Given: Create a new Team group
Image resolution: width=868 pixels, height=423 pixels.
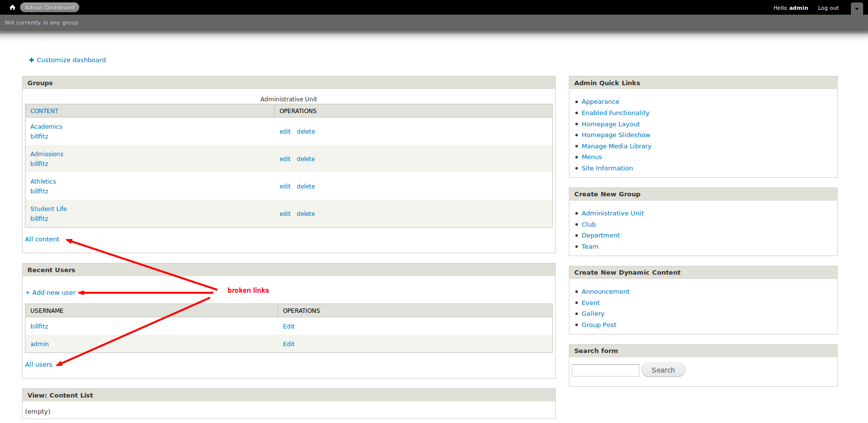Looking at the screenshot, I should click(590, 246).
